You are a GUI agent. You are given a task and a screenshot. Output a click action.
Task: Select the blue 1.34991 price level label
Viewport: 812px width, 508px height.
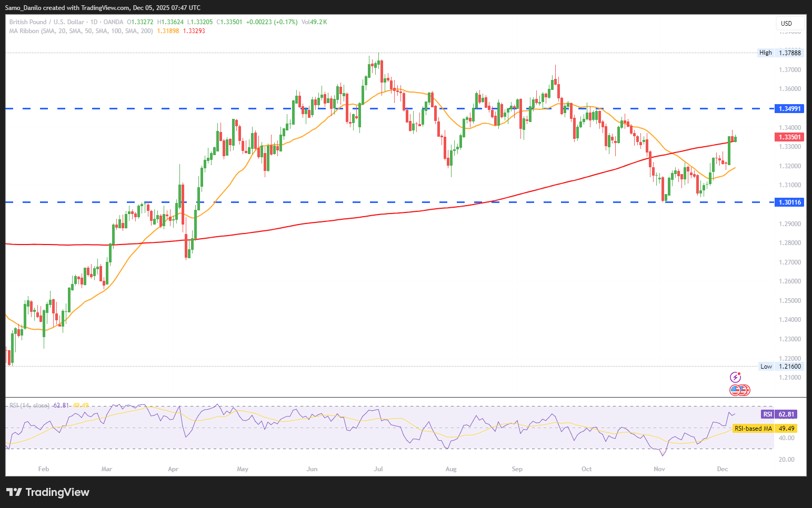789,109
